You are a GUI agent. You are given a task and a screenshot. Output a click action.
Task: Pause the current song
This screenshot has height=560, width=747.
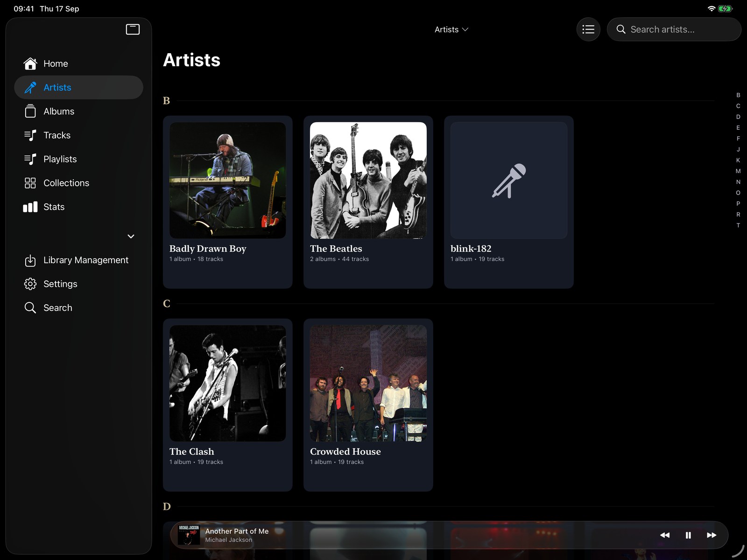pos(688,535)
